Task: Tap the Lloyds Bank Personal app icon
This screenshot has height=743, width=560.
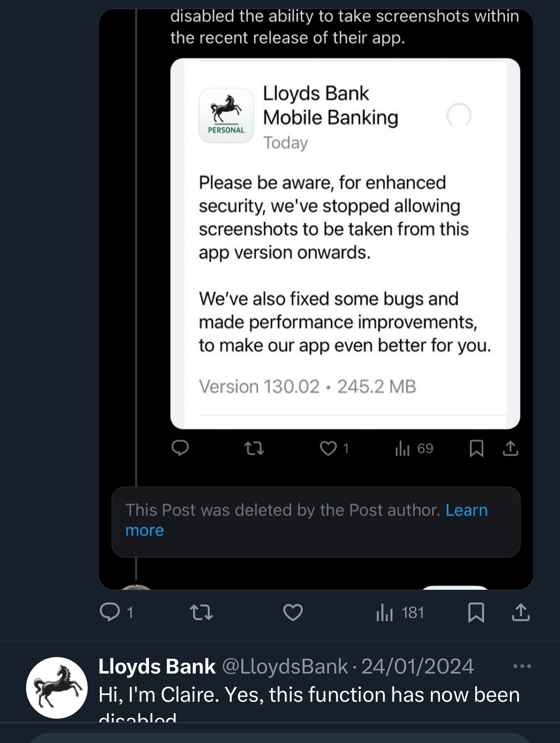Action: pyautogui.click(x=226, y=116)
